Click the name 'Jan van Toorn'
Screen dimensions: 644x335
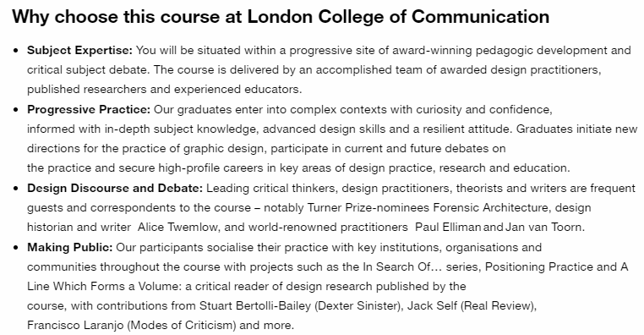tap(543, 228)
